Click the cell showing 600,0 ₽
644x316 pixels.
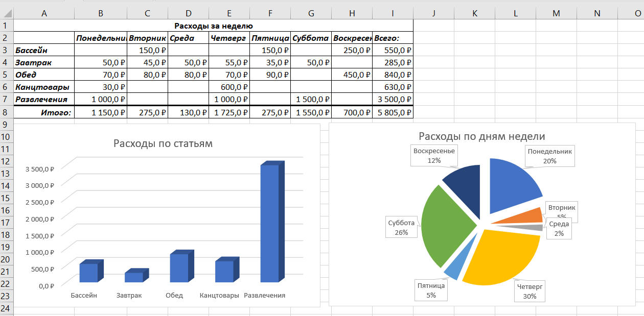pos(229,87)
